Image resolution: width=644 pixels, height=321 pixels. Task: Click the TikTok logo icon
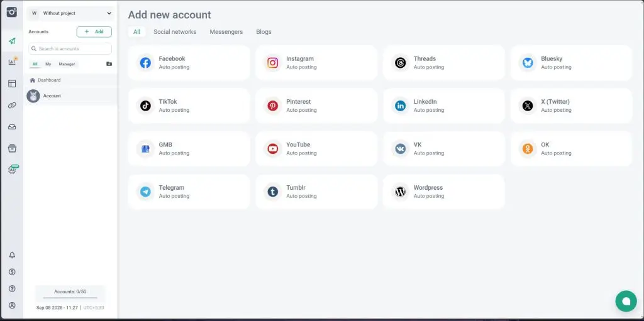point(145,106)
